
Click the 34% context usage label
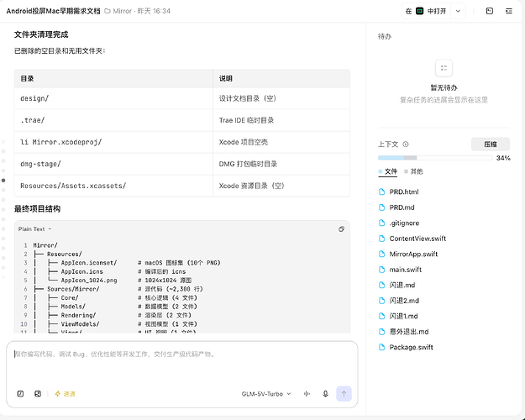coord(503,158)
